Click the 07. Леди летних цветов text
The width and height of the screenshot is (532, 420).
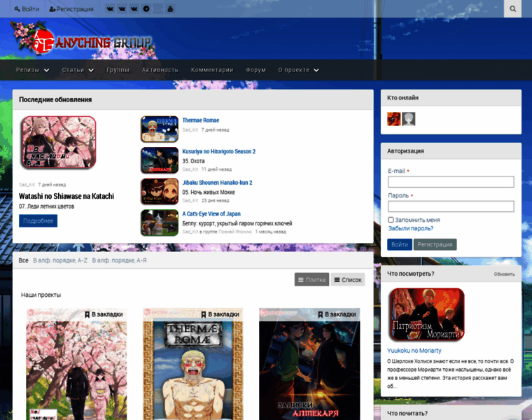(46, 206)
